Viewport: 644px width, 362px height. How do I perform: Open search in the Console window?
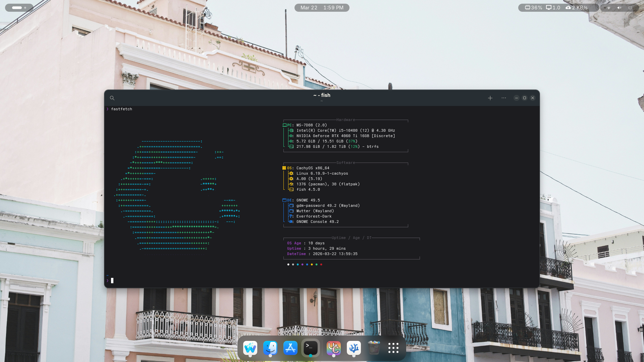(x=112, y=98)
